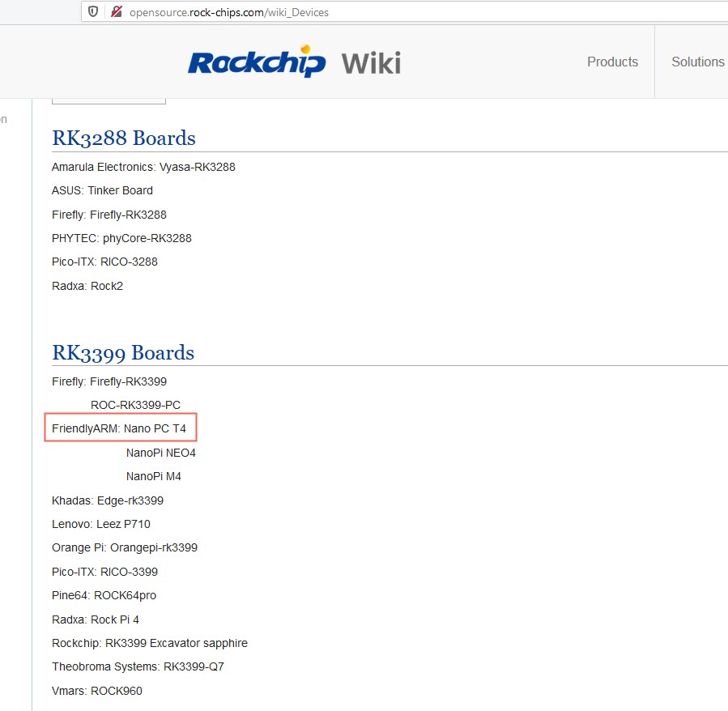Open the RK3399 Boards heading link

pyautogui.click(x=122, y=353)
